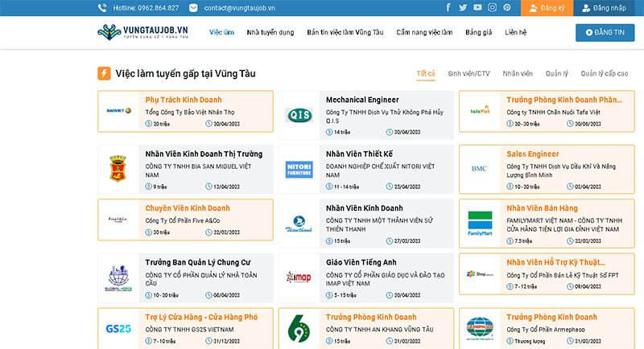This screenshot has width=644, height=349.
Task: Open the Bảng giá menu item
Action: pos(478,33)
